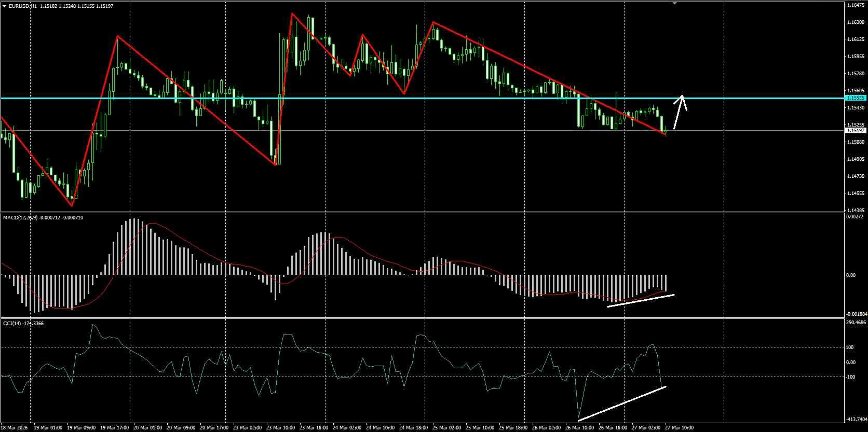Click the 1.15080 price scale value
The image size is (868, 432).
point(857,142)
